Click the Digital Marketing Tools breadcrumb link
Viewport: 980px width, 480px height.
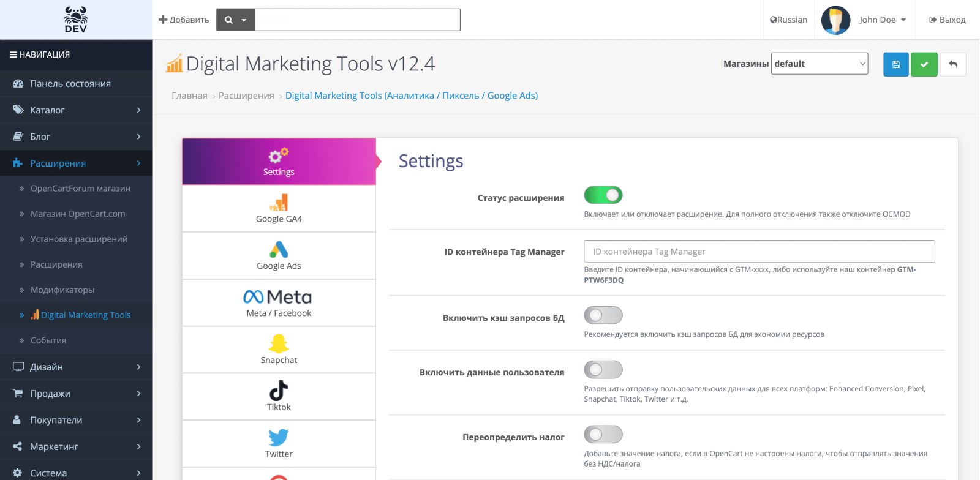(x=412, y=96)
